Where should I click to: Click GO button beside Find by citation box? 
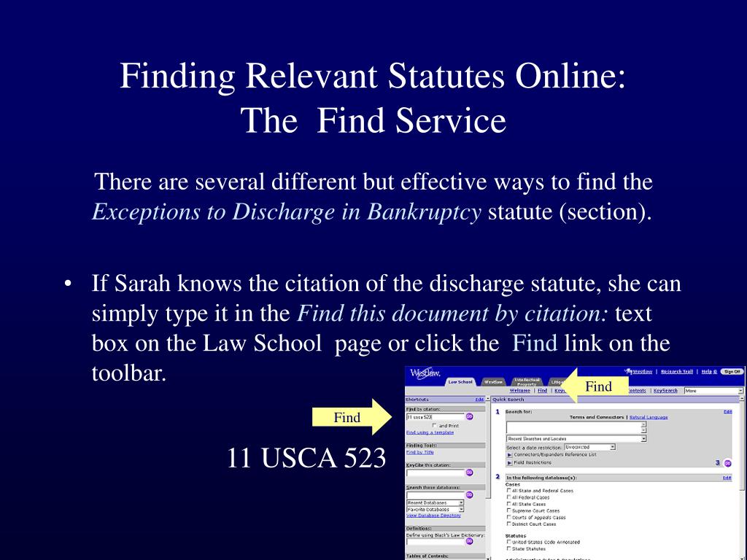pos(470,416)
